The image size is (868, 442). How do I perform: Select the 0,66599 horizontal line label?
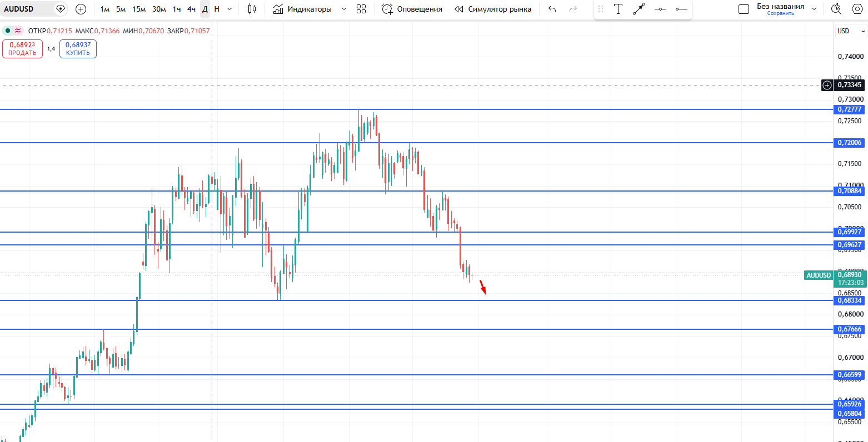(850, 375)
